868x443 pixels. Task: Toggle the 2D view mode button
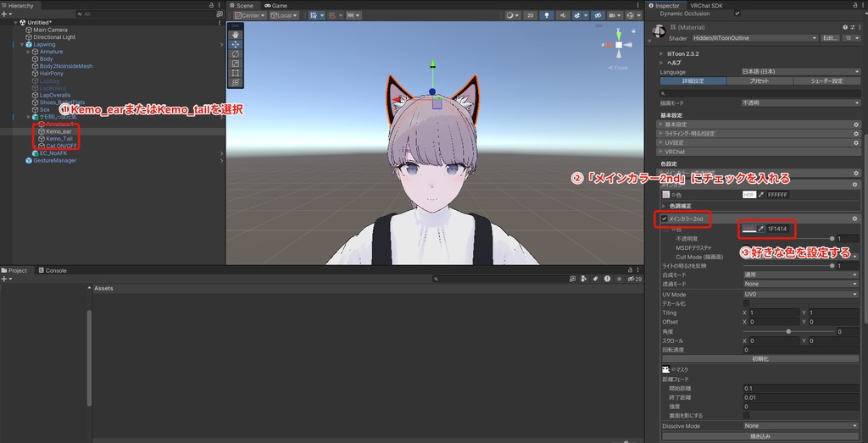[531, 15]
